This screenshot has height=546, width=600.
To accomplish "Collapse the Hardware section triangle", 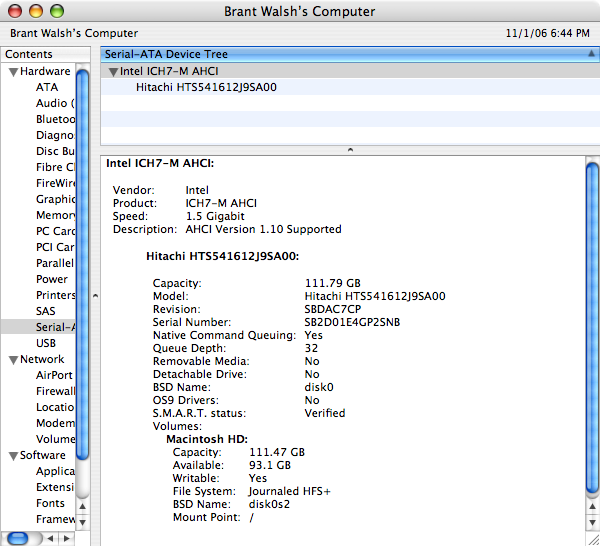I will tap(13, 72).
